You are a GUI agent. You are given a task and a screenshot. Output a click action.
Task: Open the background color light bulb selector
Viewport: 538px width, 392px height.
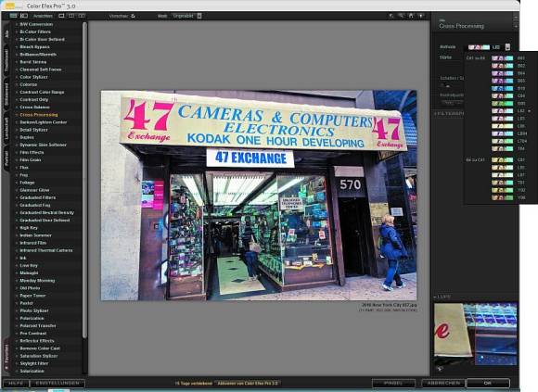pos(421,16)
